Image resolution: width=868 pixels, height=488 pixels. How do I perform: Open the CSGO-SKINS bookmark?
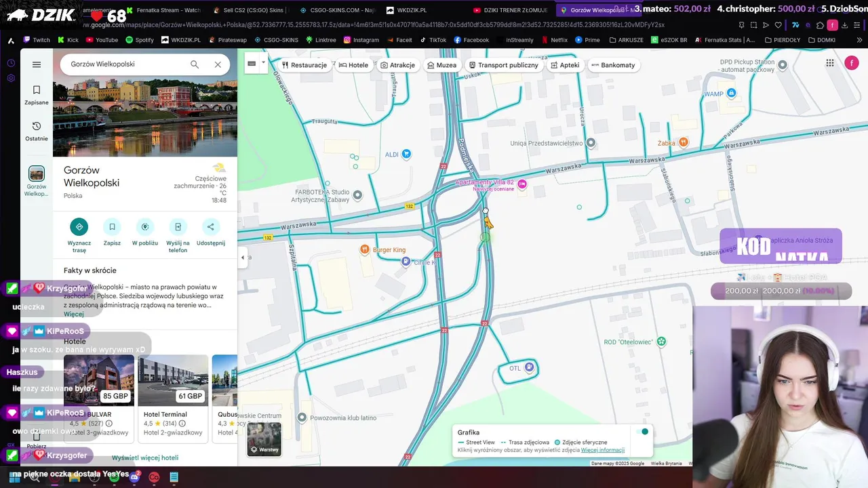click(x=275, y=40)
